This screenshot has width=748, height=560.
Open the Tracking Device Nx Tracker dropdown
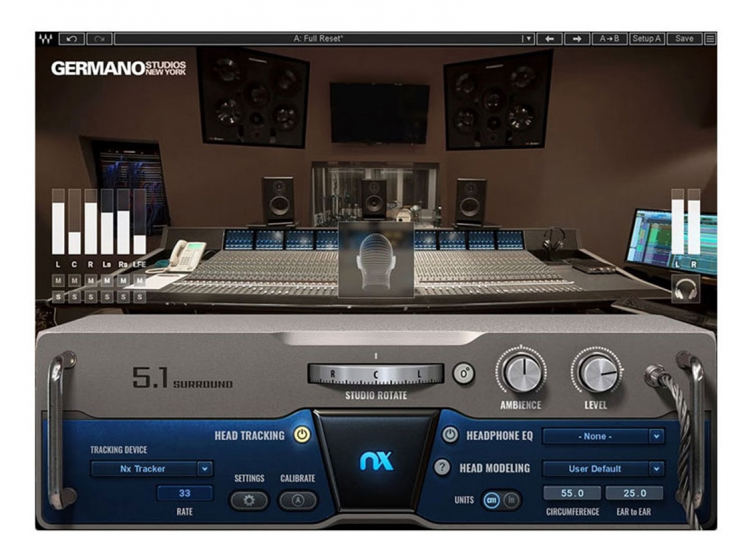click(x=151, y=468)
